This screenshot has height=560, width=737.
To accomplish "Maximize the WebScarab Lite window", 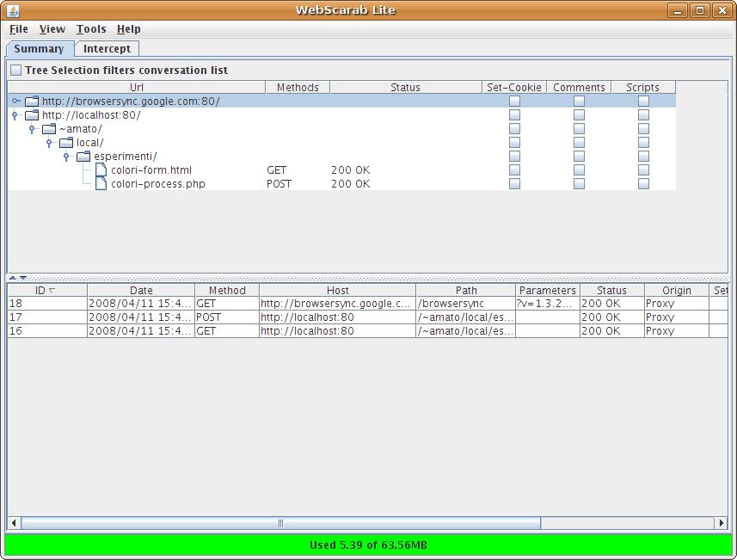I will [x=700, y=10].
